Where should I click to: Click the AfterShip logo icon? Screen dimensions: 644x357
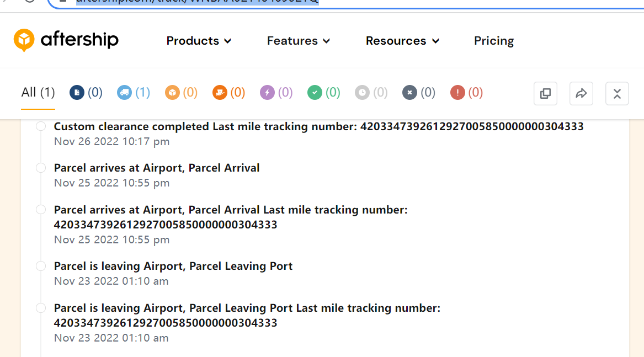click(24, 40)
